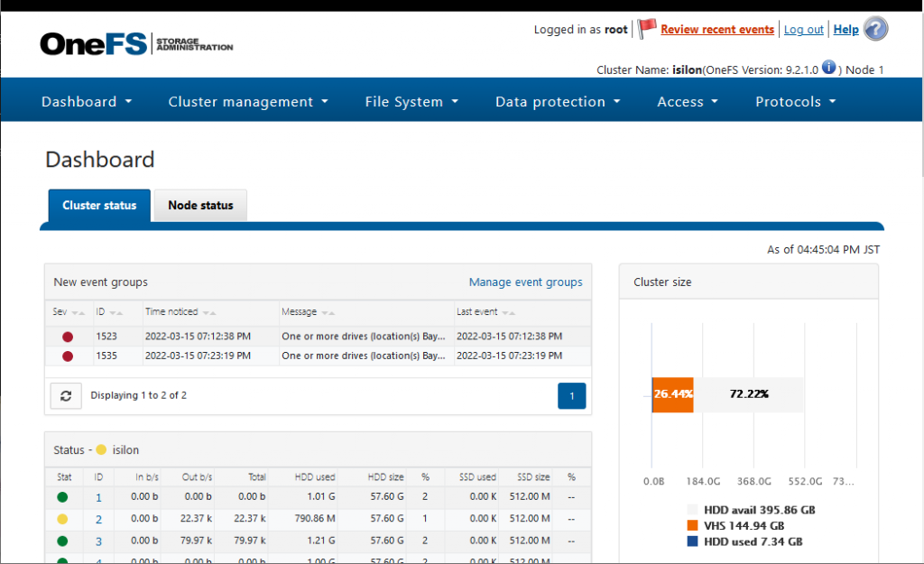Select event ID 1523 cell

tap(106, 337)
